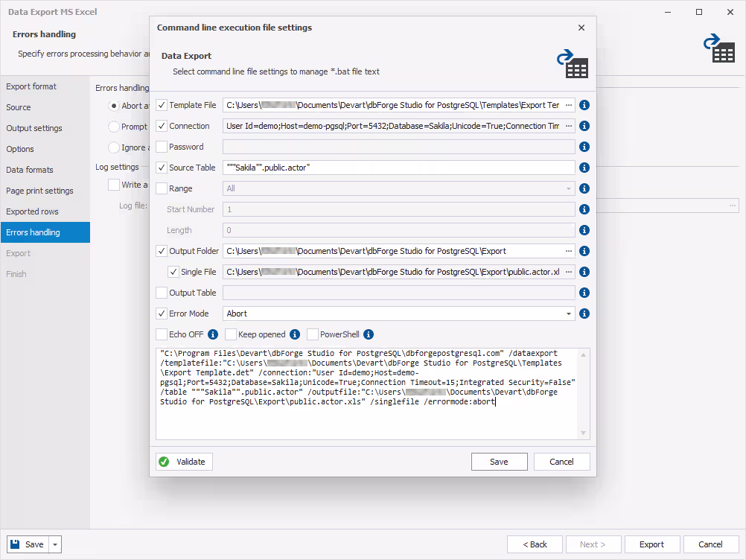This screenshot has height=560, width=746.
Task: Click info icon beside Keep opened
Action: pos(295,334)
